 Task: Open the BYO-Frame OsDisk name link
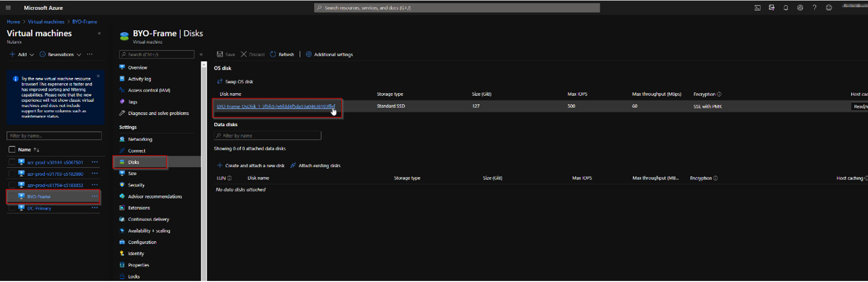(276, 106)
